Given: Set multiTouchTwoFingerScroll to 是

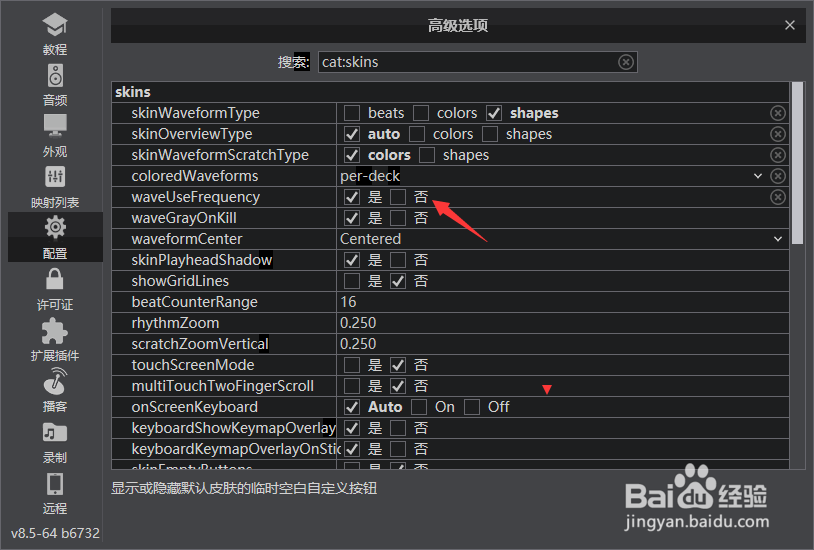Looking at the screenshot, I should (351, 386).
